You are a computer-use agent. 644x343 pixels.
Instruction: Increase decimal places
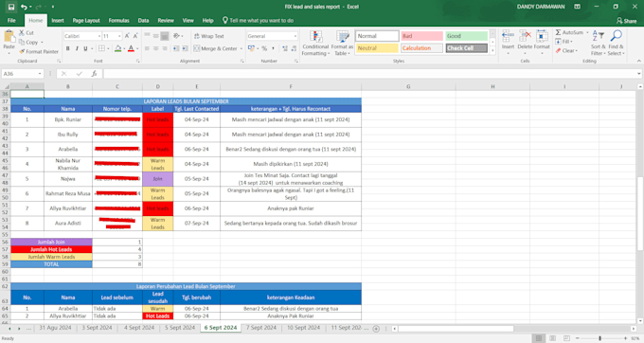285,48
